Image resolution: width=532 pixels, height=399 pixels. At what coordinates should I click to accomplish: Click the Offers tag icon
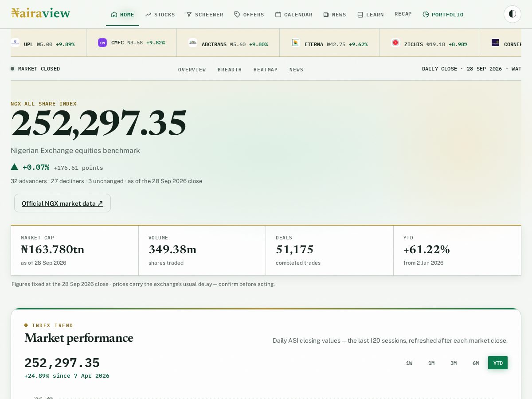pyautogui.click(x=237, y=15)
